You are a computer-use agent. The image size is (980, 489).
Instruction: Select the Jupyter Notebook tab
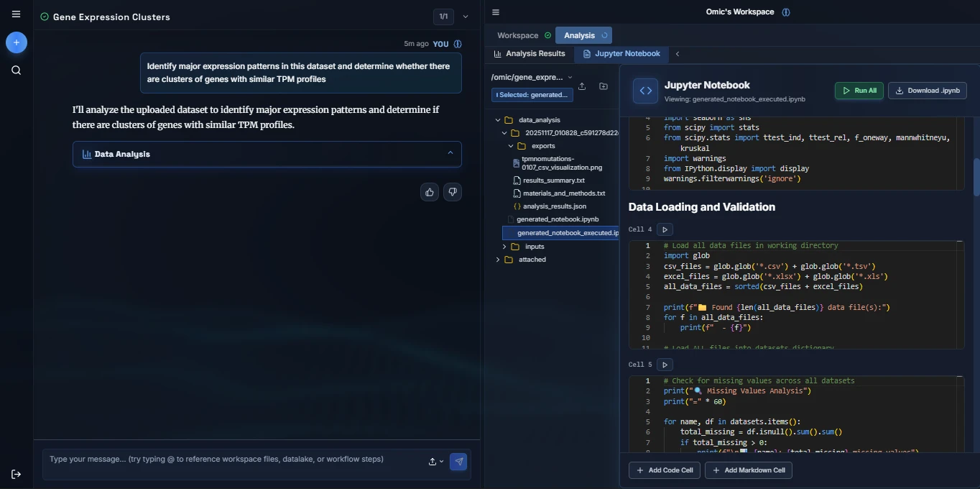coord(621,54)
